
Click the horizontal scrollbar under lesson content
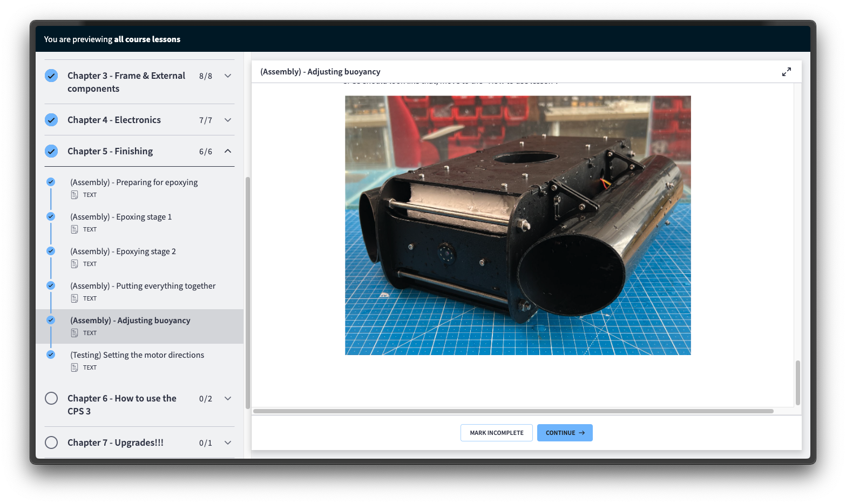pyautogui.click(x=513, y=411)
